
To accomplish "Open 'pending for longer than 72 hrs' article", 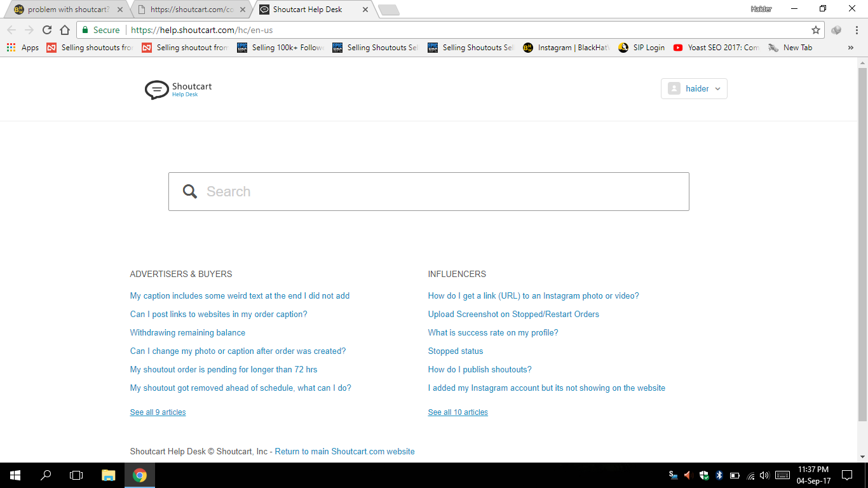I will [x=224, y=370].
